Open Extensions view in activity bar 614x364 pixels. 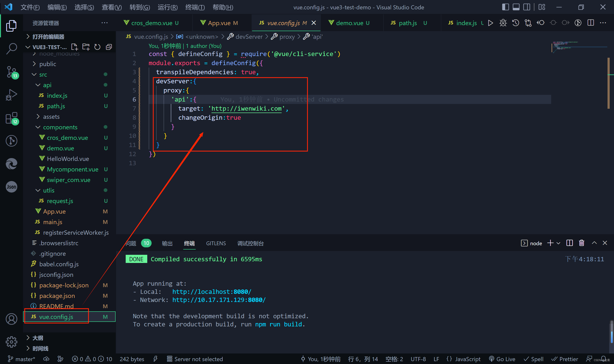coord(11,118)
